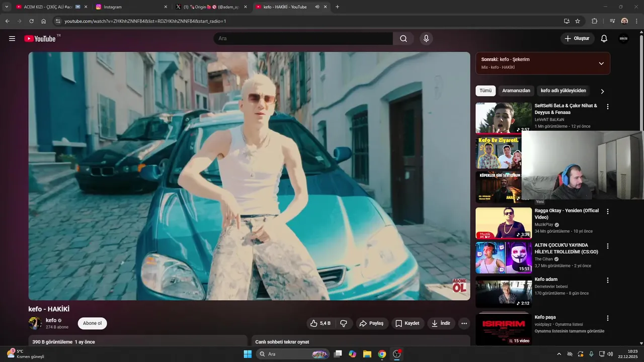
Task: Click Canlı sohbeti tekrar oynat
Action: 282,342
